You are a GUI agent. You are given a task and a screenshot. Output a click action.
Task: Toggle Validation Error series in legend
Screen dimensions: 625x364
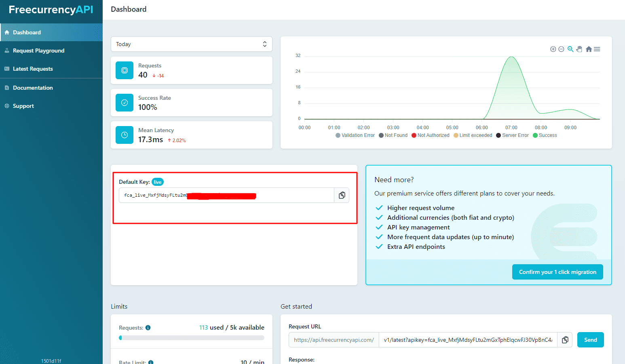[x=355, y=135]
